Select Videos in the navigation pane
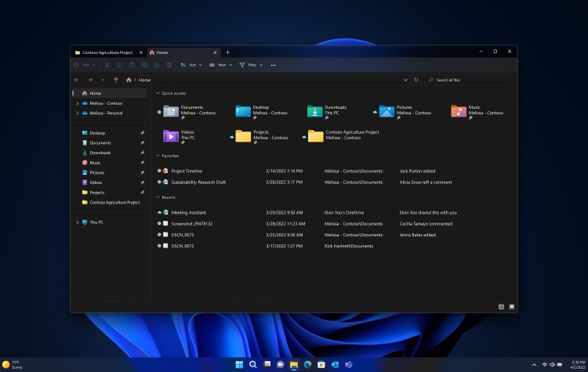Screen dimensions: 588x372 (x=96, y=182)
